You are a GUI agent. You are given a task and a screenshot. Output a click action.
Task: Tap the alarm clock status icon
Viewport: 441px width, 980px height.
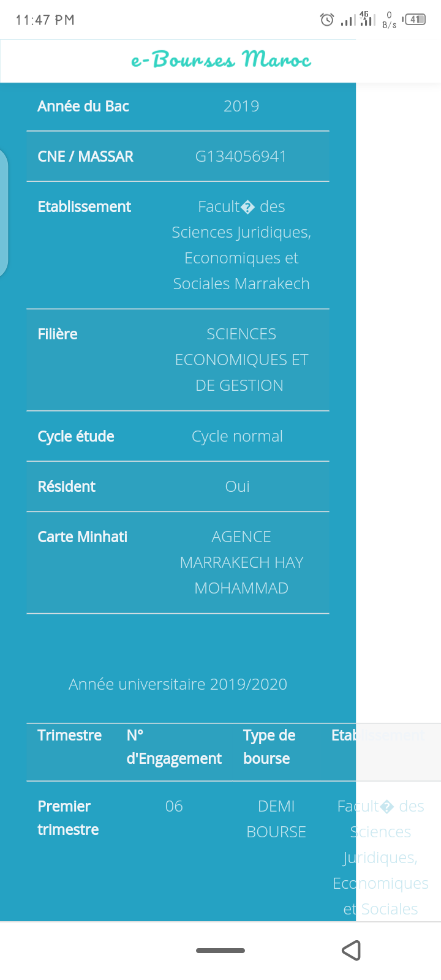click(x=327, y=20)
